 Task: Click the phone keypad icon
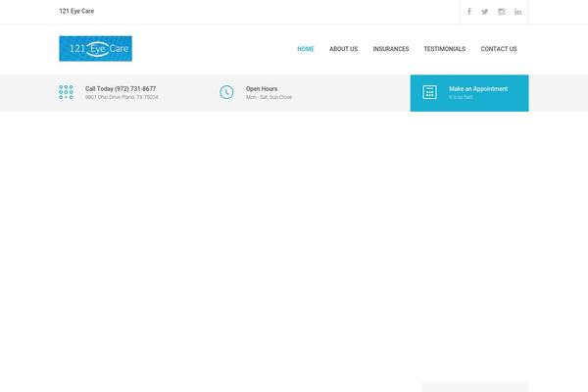pos(66,92)
